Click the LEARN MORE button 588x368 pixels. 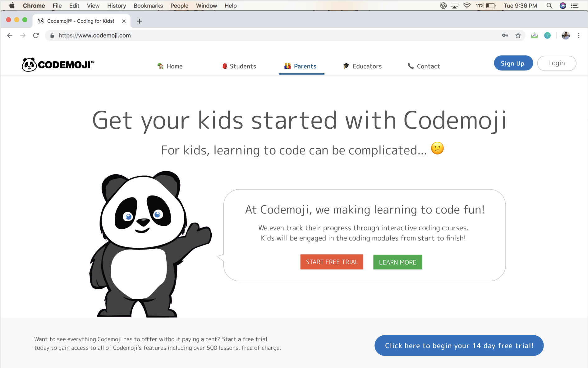[x=397, y=262]
